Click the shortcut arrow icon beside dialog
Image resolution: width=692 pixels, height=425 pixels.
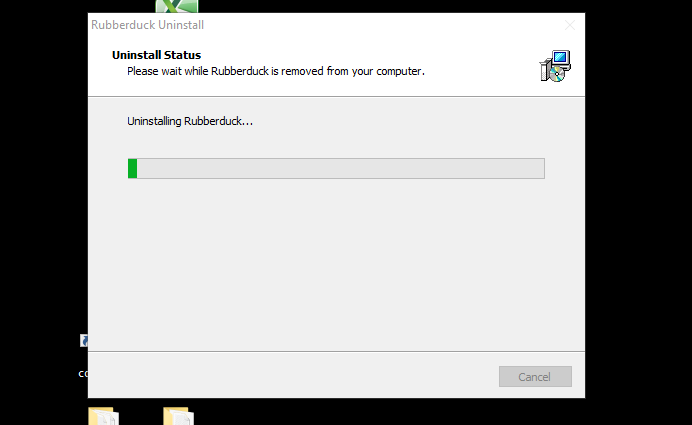(84, 340)
